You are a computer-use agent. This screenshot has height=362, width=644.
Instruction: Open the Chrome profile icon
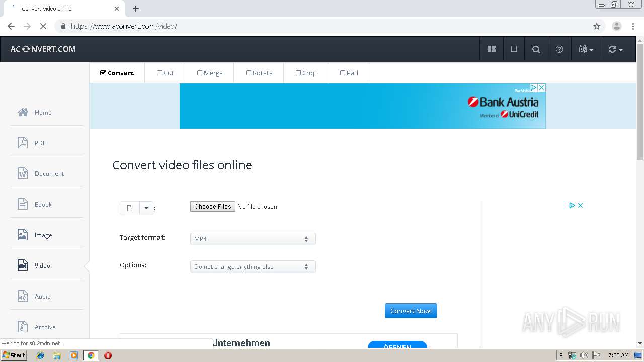[x=616, y=26]
